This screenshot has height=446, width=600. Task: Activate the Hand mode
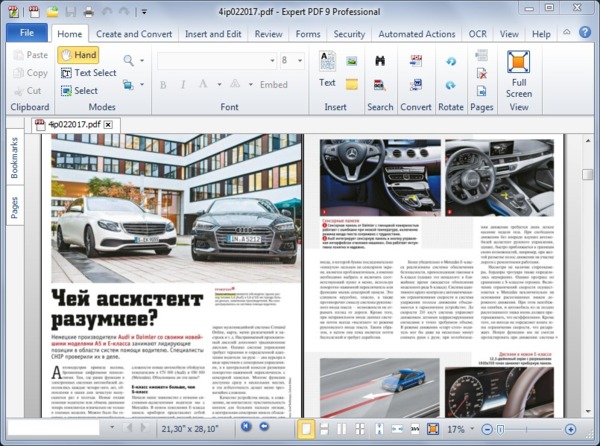coord(78,55)
